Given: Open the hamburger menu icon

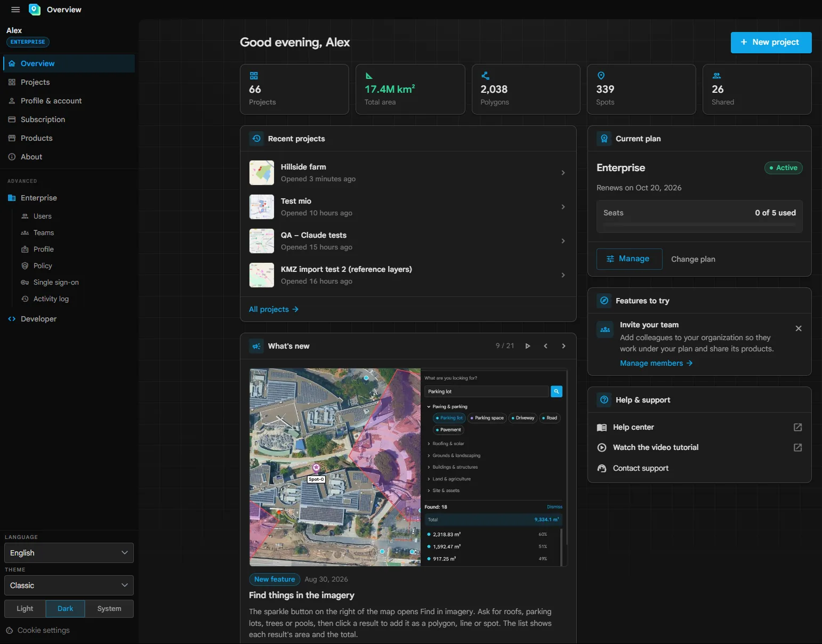Looking at the screenshot, I should click(15, 10).
